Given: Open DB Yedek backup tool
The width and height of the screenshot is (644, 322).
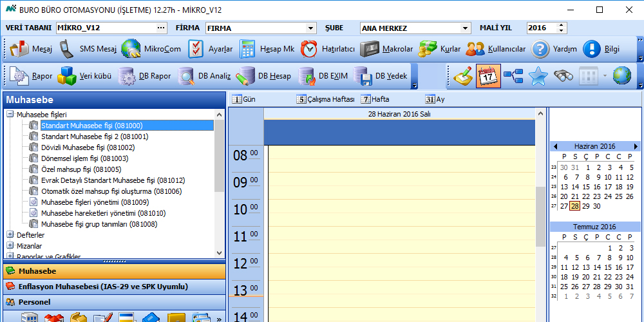Looking at the screenshot, I should [x=381, y=76].
